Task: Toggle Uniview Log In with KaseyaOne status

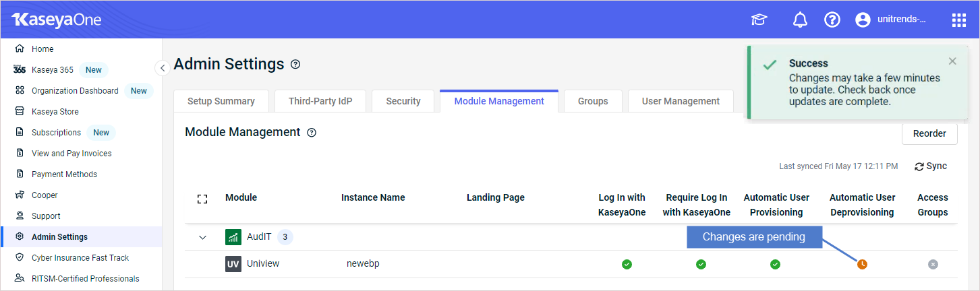Action: pyautogui.click(x=627, y=264)
